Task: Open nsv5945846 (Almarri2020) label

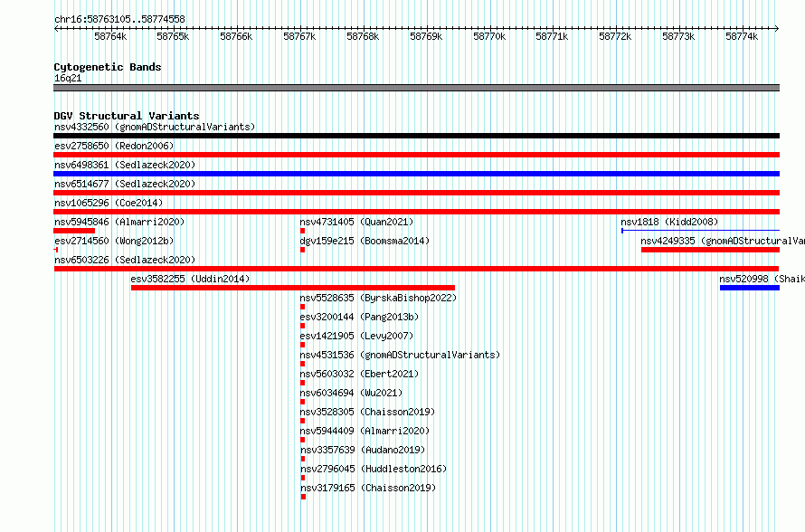Action: click(119, 222)
